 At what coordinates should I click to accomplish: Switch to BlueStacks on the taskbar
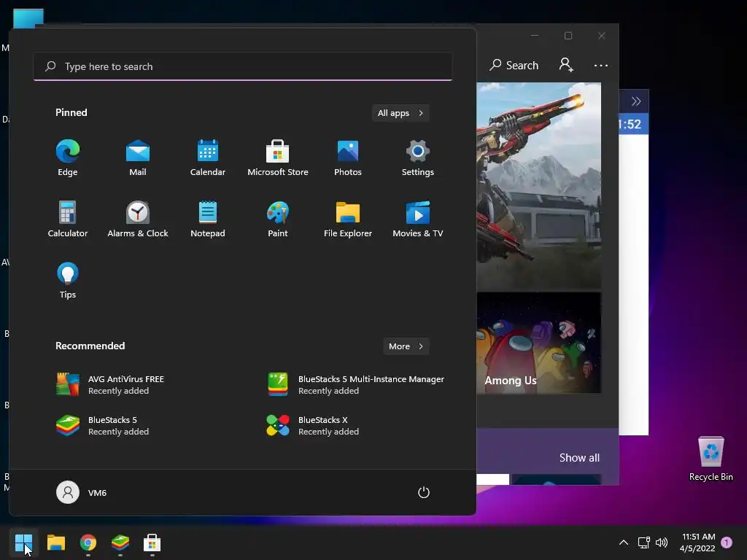tap(120, 542)
